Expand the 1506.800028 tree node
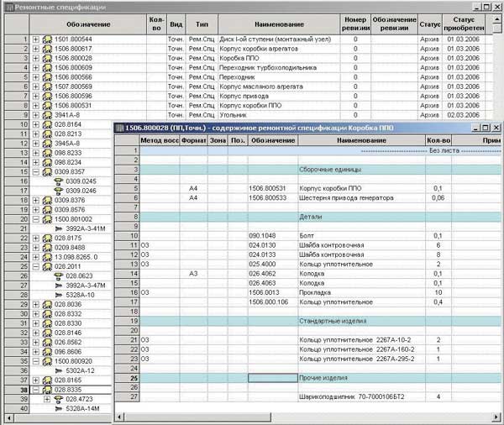Image resolution: width=504 pixels, height=425 pixels. point(35,59)
